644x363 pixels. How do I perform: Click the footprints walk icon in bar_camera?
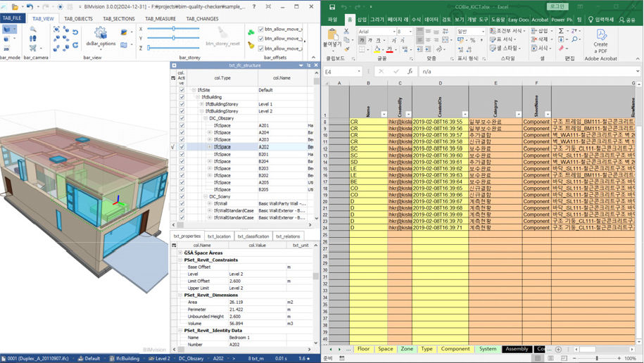(33, 39)
